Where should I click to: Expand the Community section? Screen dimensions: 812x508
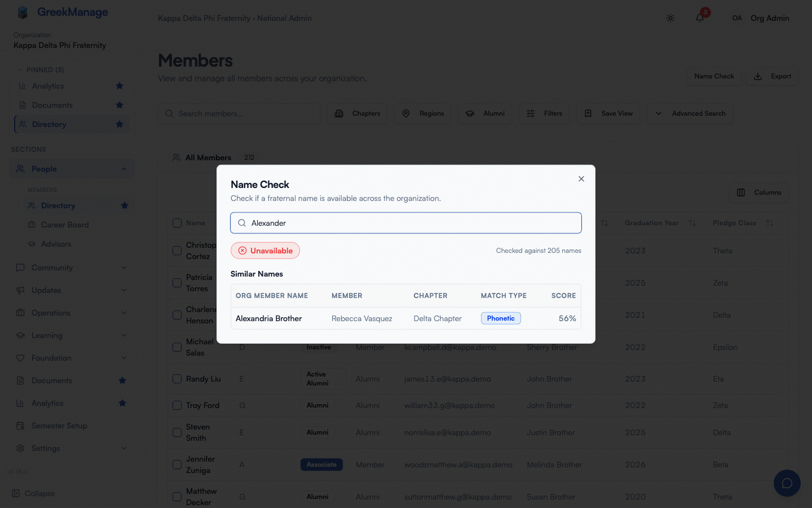[72, 268]
